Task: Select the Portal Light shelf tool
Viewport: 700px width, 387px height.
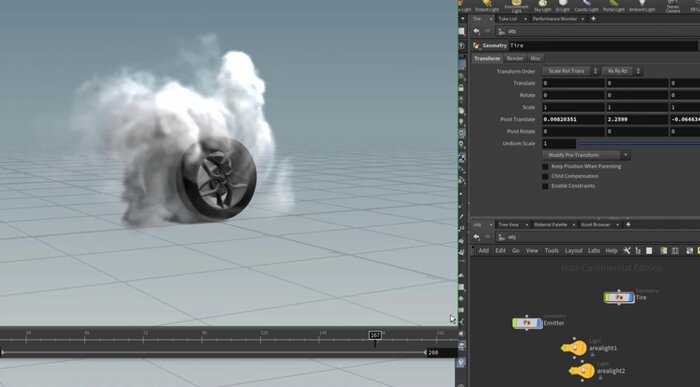Action: 614,6
